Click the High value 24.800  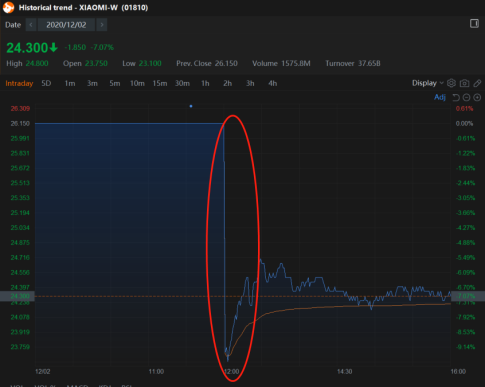coord(37,63)
